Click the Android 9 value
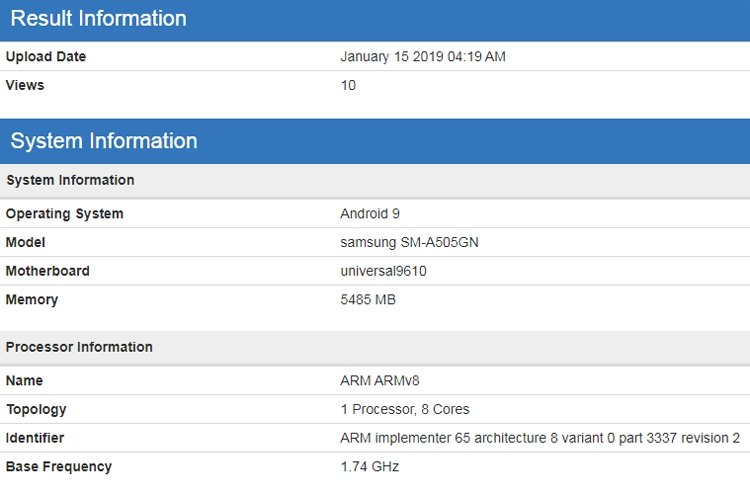Image resolution: width=750 pixels, height=495 pixels. pos(370,213)
